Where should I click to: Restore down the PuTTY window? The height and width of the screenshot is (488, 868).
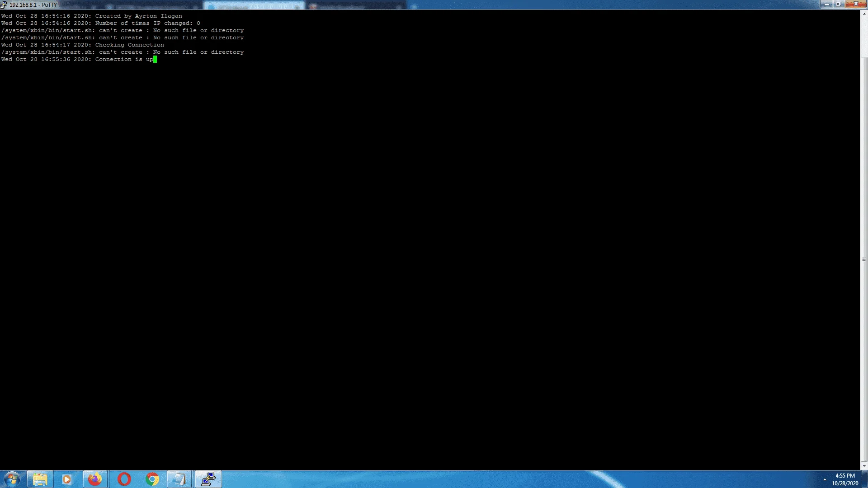point(838,4)
